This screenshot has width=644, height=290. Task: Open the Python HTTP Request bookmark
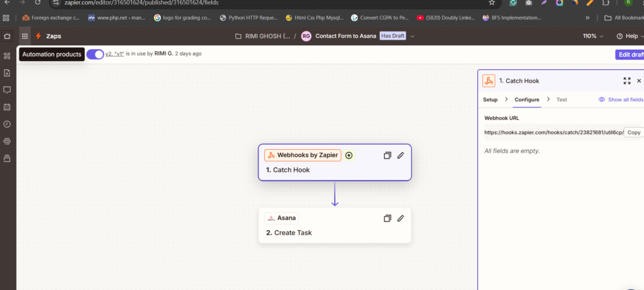[x=249, y=18]
